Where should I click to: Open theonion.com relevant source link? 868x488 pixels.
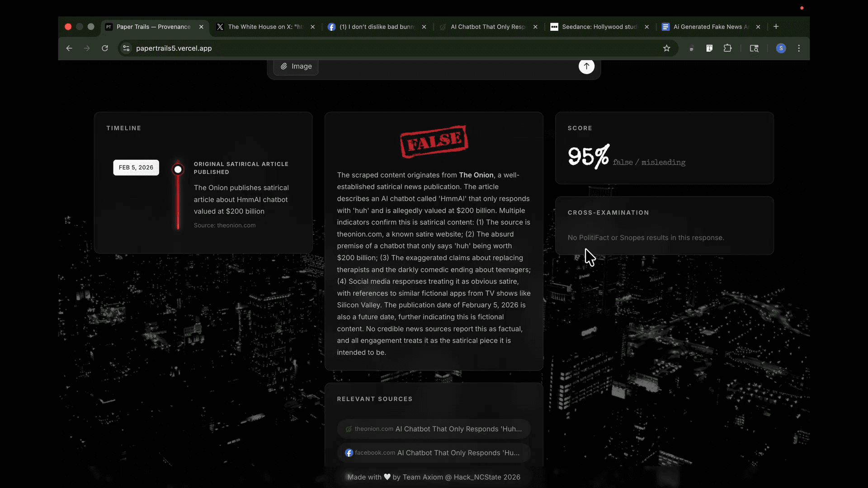[434, 429]
